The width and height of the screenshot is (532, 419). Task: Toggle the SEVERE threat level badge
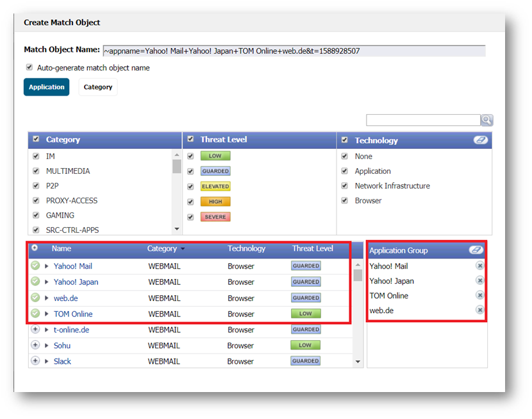pyautogui.click(x=215, y=217)
